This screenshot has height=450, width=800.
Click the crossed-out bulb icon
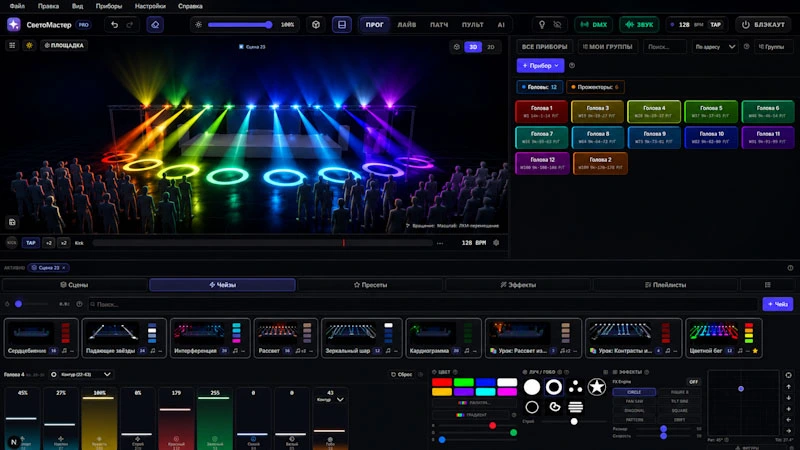pos(557,24)
